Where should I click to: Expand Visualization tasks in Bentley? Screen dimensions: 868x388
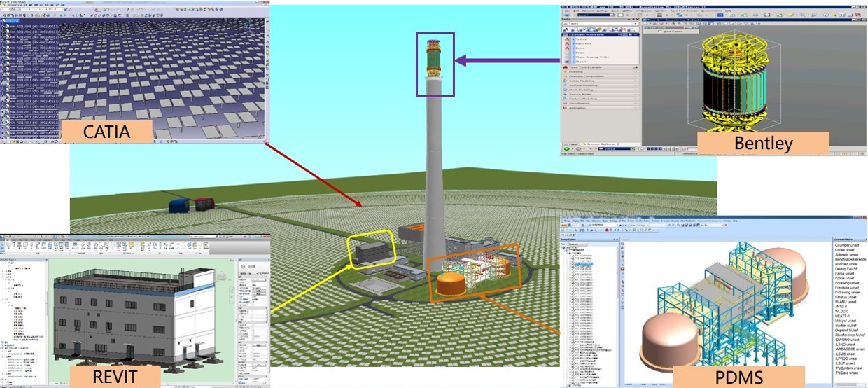(600, 104)
